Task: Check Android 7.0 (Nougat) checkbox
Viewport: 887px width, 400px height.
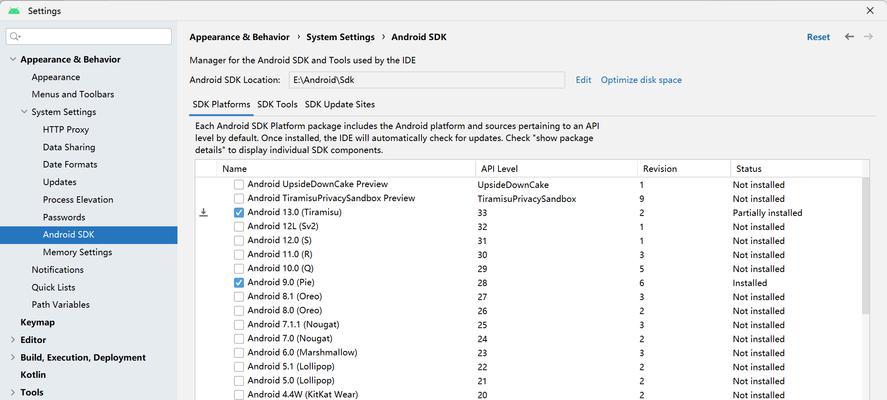Action: (239, 339)
